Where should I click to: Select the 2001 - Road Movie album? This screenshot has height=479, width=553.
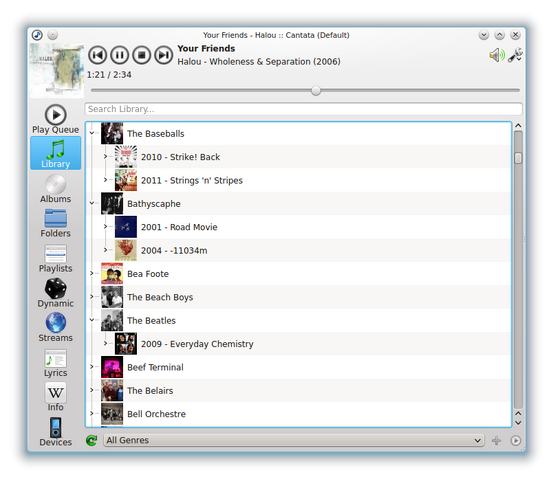(x=299, y=227)
